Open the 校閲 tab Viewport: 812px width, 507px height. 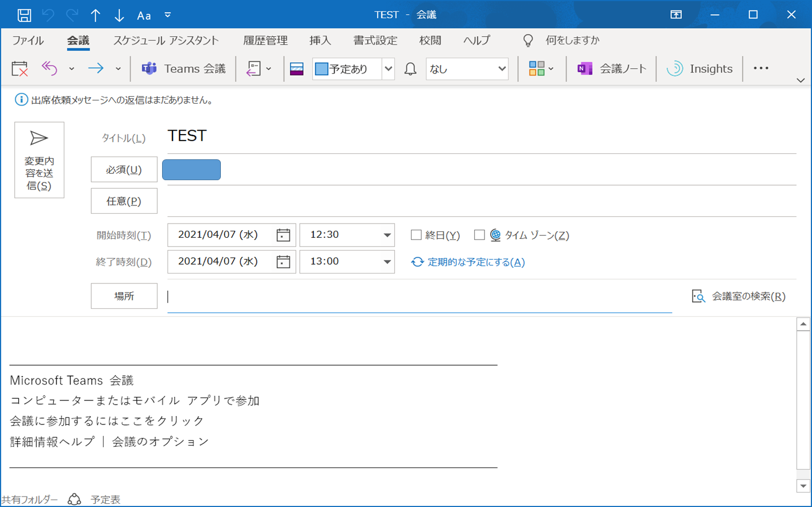click(x=430, y=40)
